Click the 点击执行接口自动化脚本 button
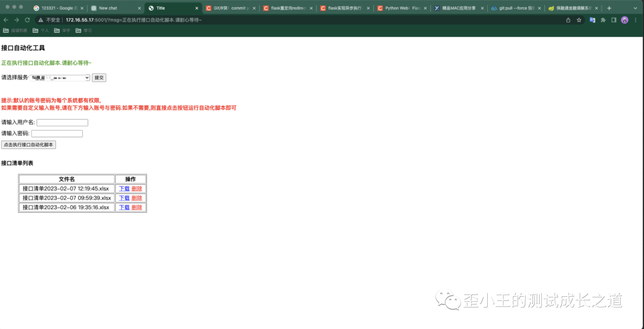 29,145
